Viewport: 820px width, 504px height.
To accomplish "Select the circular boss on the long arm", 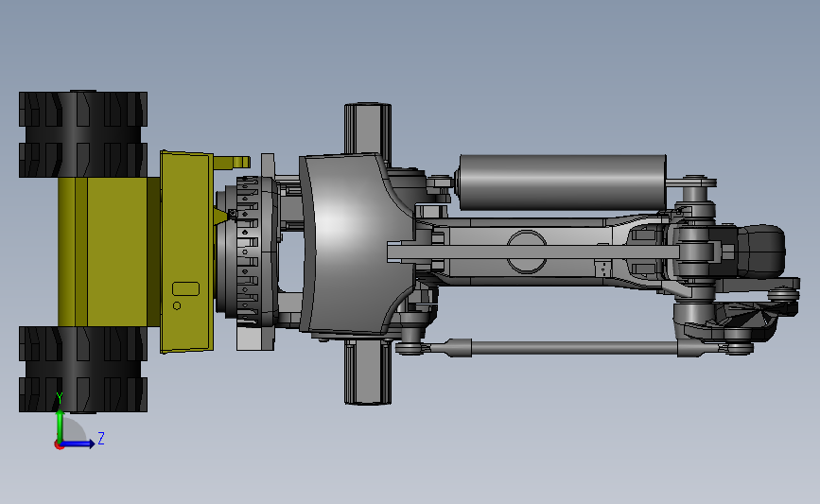I will point(527,252).
